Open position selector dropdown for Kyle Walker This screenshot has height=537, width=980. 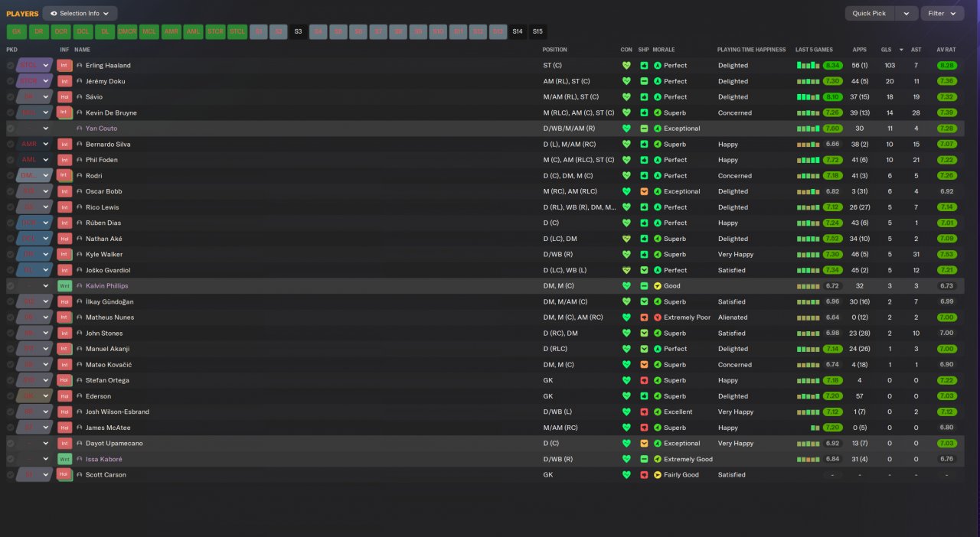point(46,255)
